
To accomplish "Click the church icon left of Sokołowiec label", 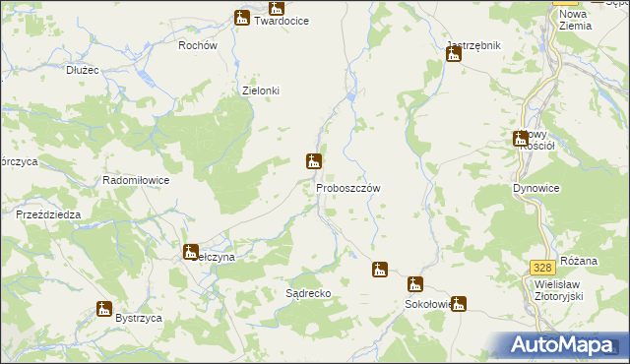I will (415, 284).
